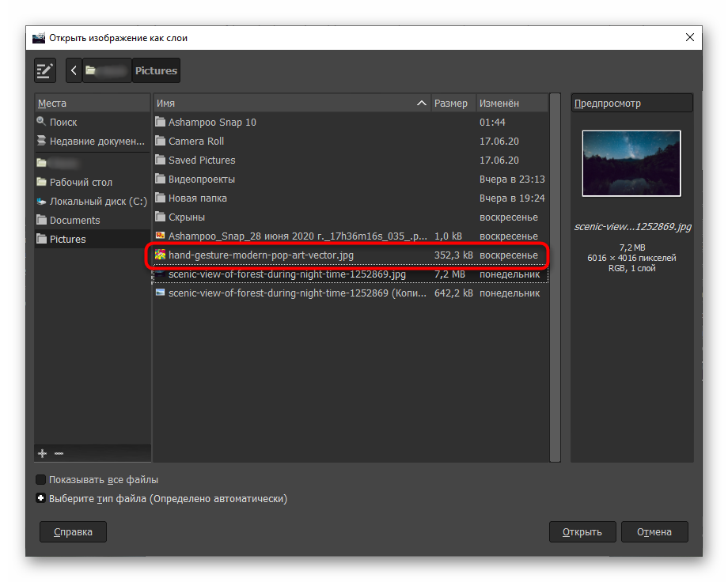728x582 pixels.
Task: Click the Открыть button
Action: coord(582,532)
